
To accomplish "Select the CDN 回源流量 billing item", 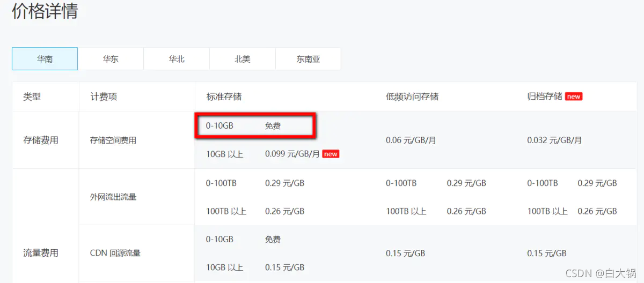I will click(x=115, y=253).
